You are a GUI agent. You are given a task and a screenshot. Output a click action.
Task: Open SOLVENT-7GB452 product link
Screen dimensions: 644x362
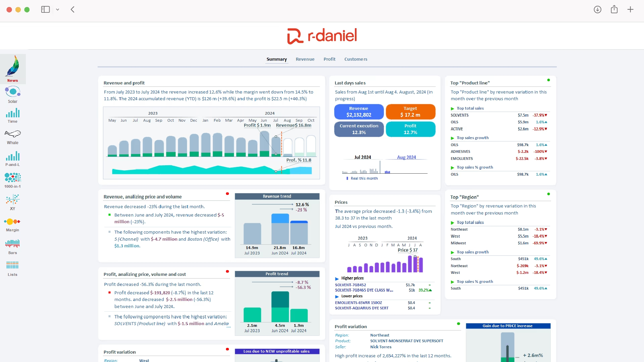click(x=351, y=285)
